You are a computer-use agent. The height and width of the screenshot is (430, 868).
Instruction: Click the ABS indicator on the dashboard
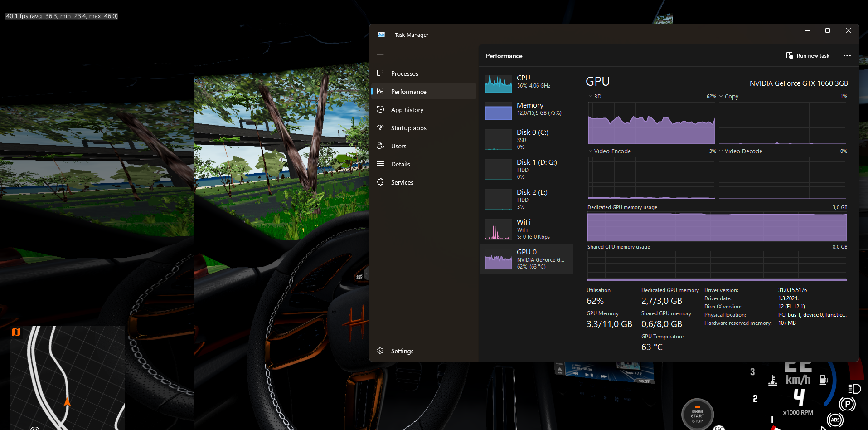coord(835,420)
